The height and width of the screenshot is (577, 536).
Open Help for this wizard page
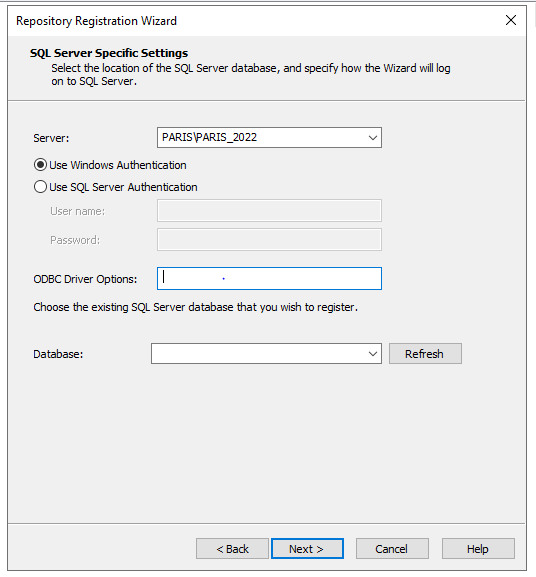coord(478,549)
